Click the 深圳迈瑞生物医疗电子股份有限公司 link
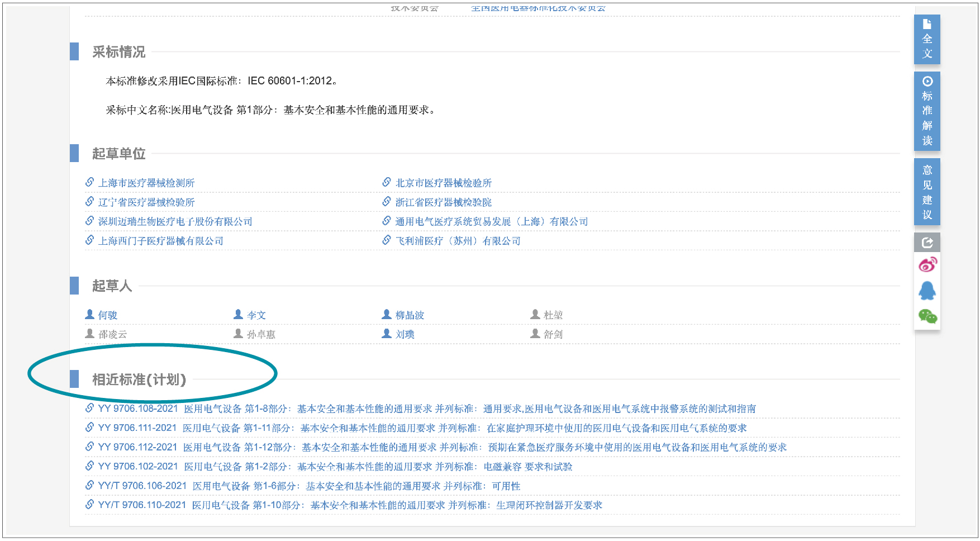Screen dimensions: 980x541 (174, 221)
